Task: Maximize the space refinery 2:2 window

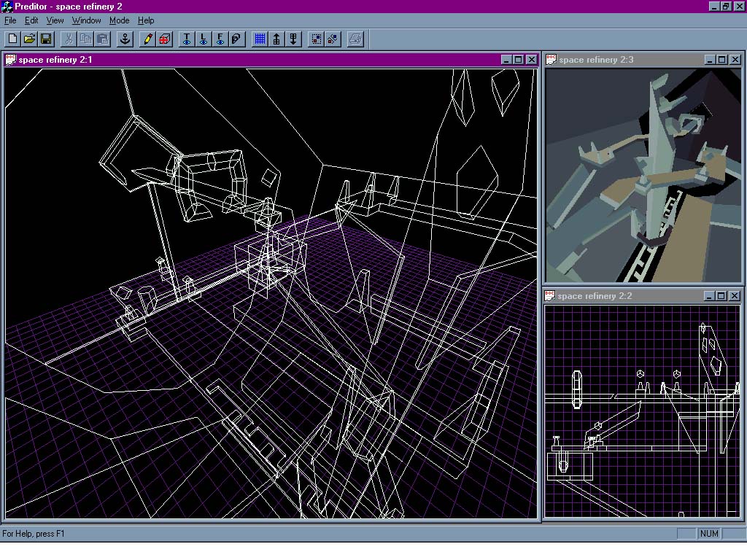Action: [x=721, y=296]
